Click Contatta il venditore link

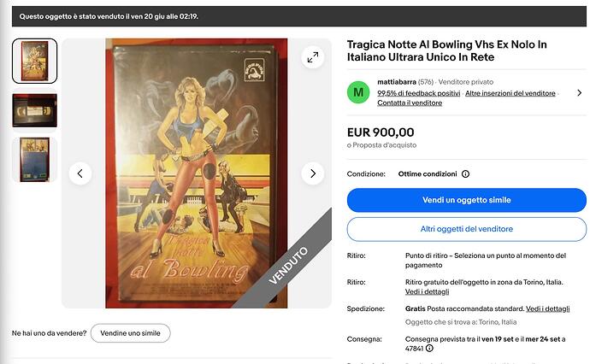(x=410, y=103)
